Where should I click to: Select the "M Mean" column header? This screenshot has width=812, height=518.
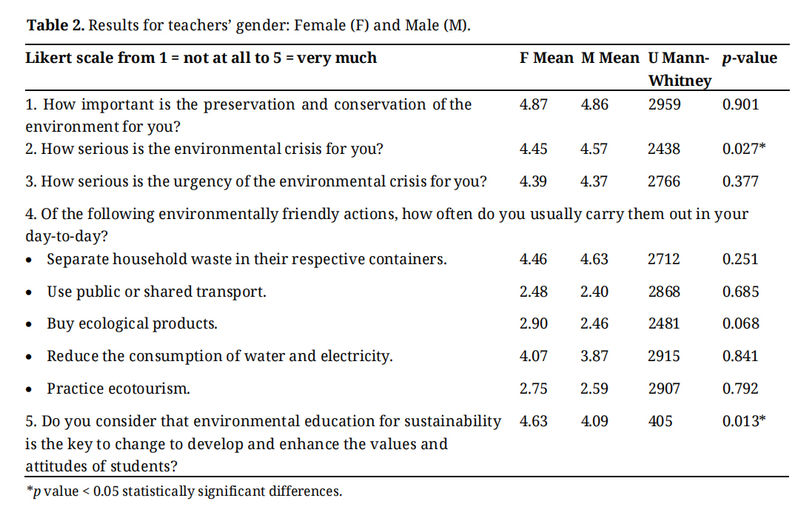pyautogui.click(x=610, y=58)
